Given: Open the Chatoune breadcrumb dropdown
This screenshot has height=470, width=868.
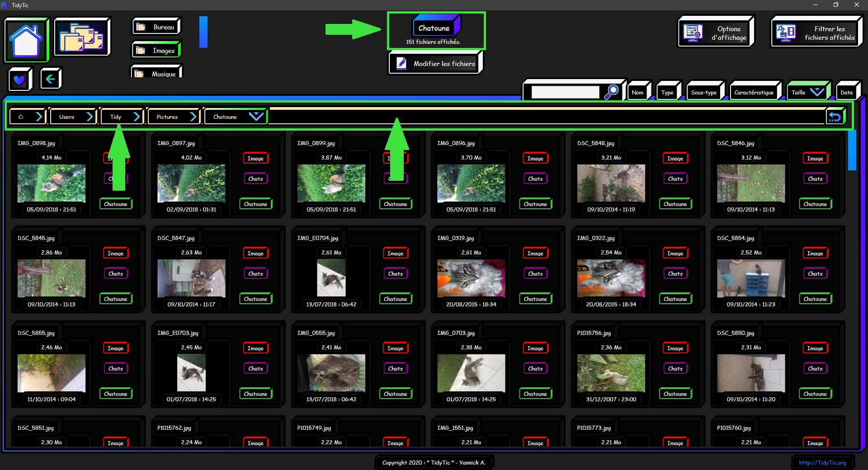Looking at the screenshot, I should 256,117.
